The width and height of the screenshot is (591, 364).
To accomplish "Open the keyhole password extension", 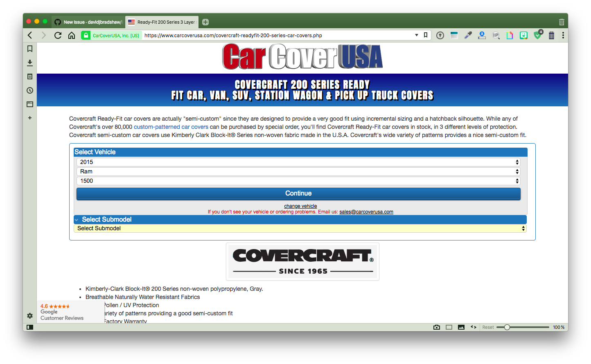I will click(x=440, y=36).
